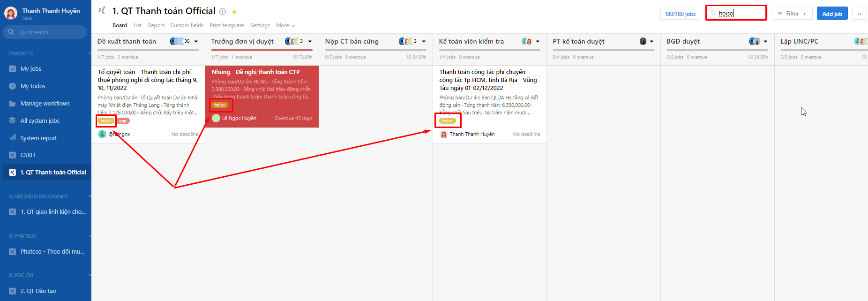Switch to the Report tab

tap(156, 25)
